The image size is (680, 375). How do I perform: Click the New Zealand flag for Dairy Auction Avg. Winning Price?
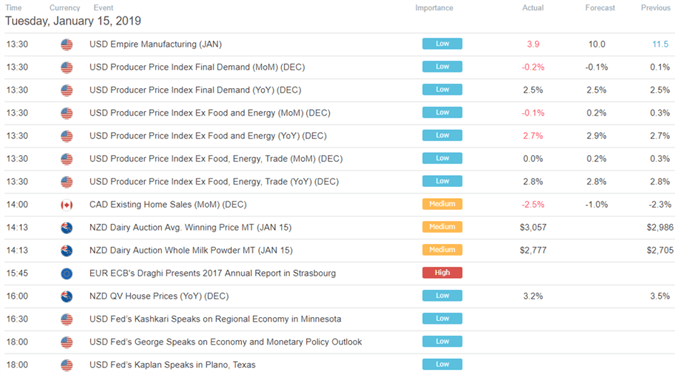coord(66,228)
